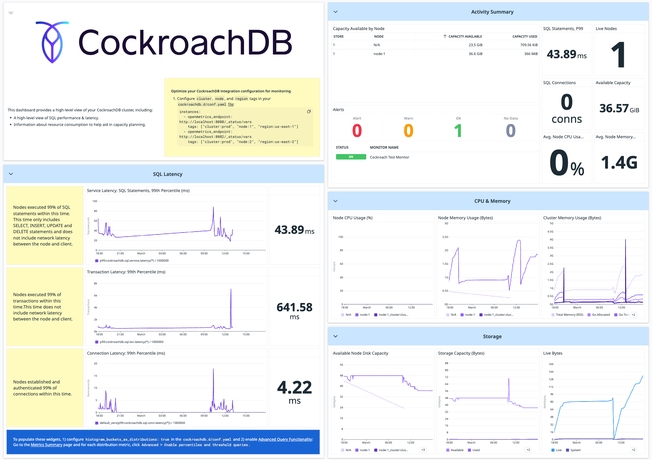Collapse the SQL Latency group chevron
This screenshot has height=460, width=652.
pos(11,174)
